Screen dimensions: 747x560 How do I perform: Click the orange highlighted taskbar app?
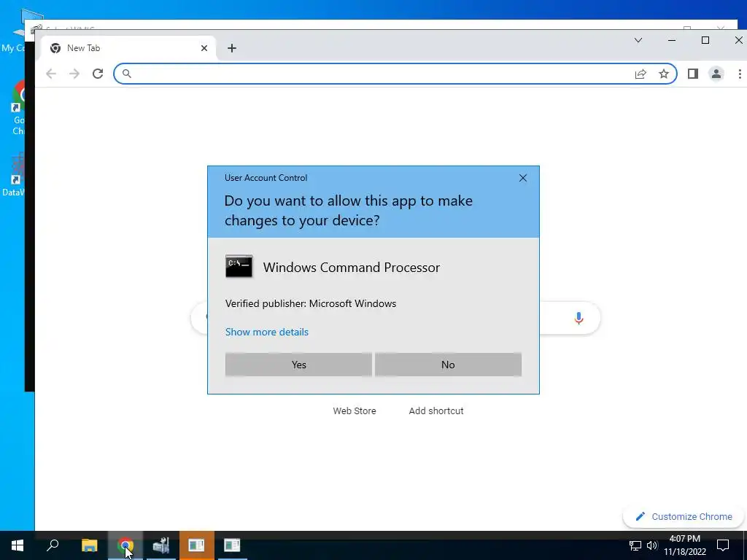tap(197, 545)
